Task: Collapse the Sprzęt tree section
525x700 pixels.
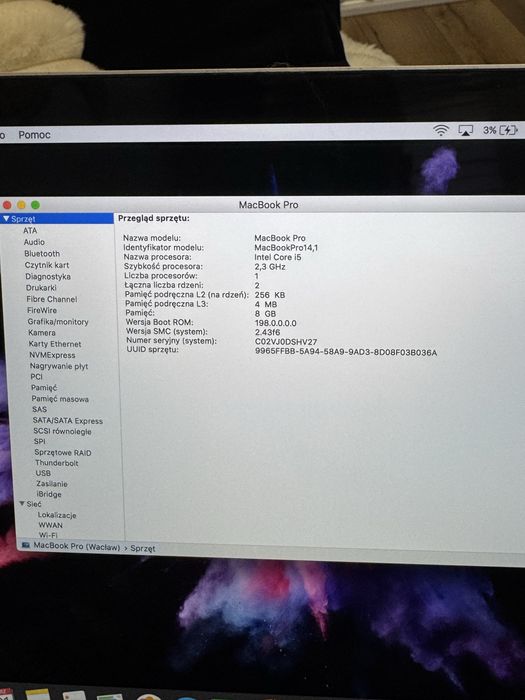Action: tap(6, 219)
